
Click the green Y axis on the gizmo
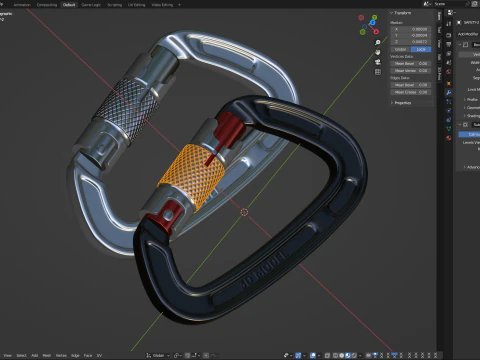pos(375,17)
